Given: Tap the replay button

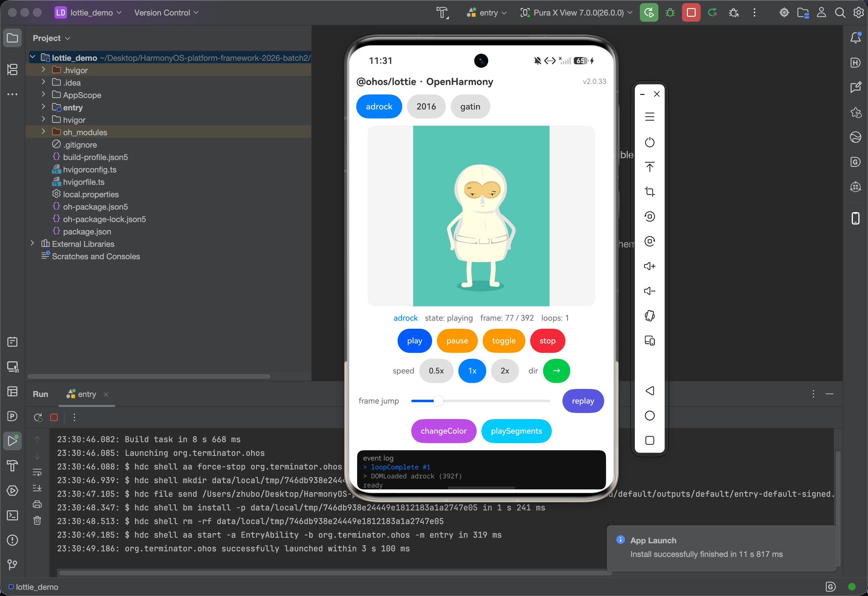Looking at the screenshot, I should coord(583,401).
